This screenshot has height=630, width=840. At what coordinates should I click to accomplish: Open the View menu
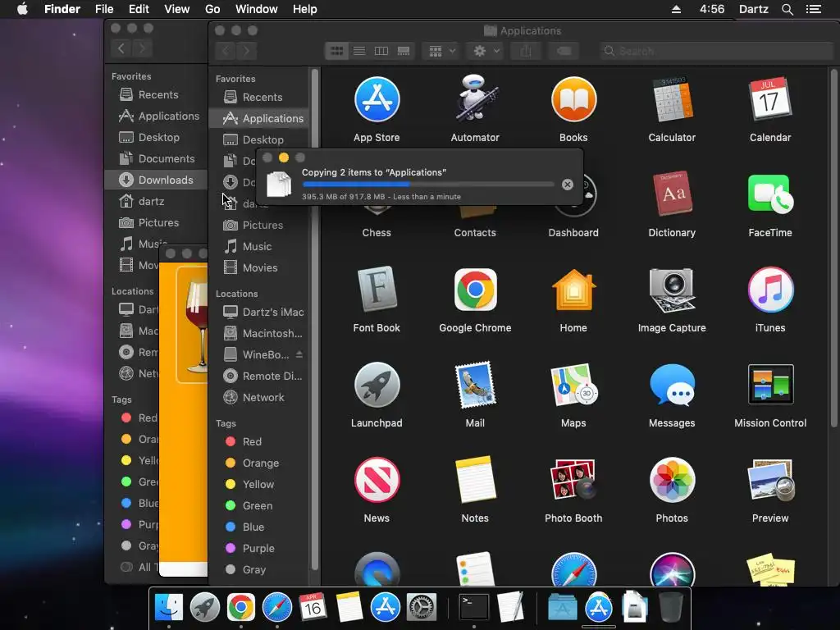click(177, 9)
